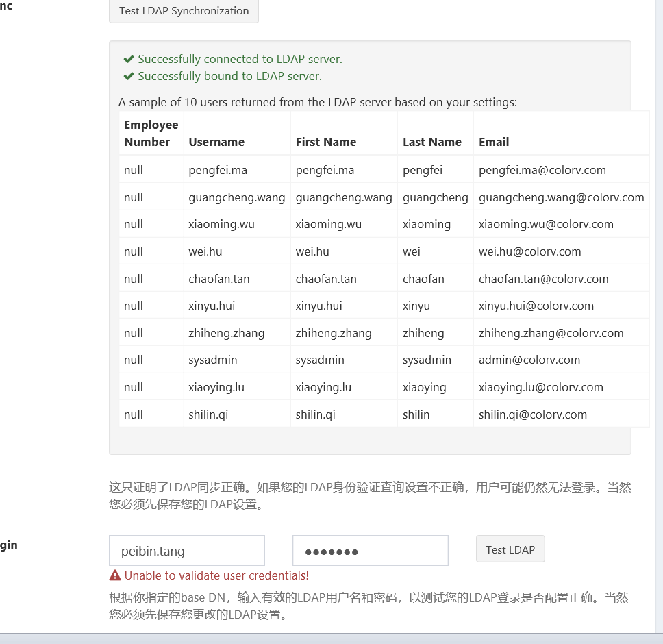
Task: Click email xinyu.hui@colorv.com
Action: click(536, 306)
